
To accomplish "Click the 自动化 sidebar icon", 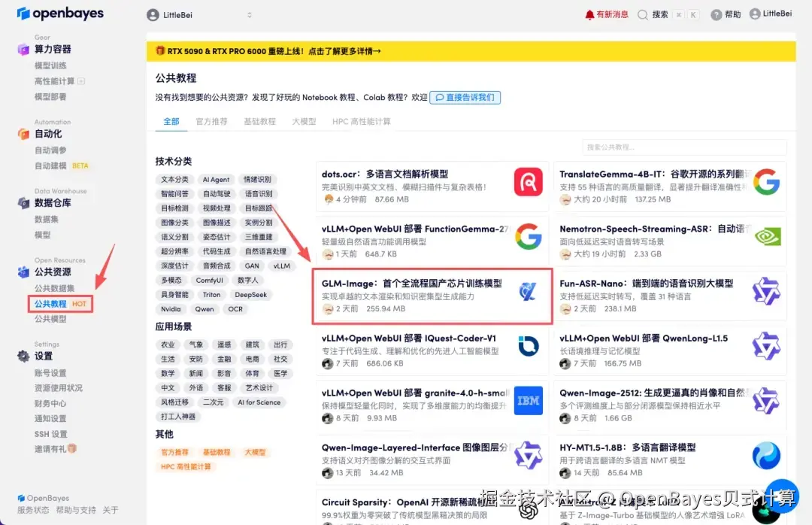I will pos(23,134).
